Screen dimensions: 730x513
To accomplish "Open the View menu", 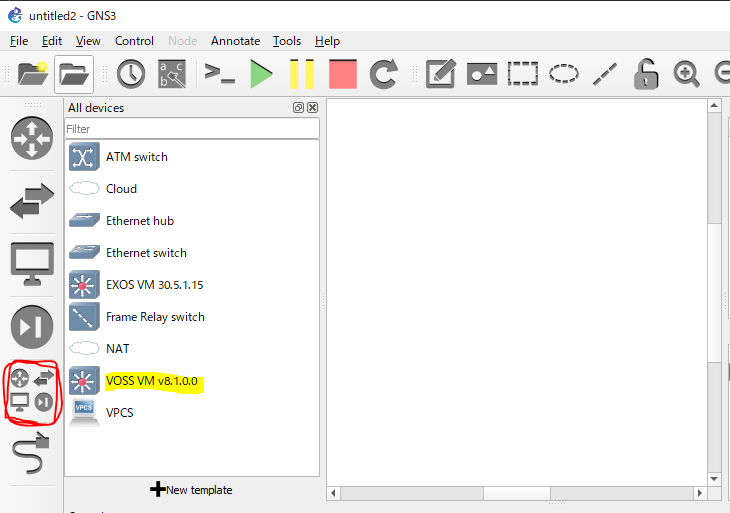I will coord(88,41).
